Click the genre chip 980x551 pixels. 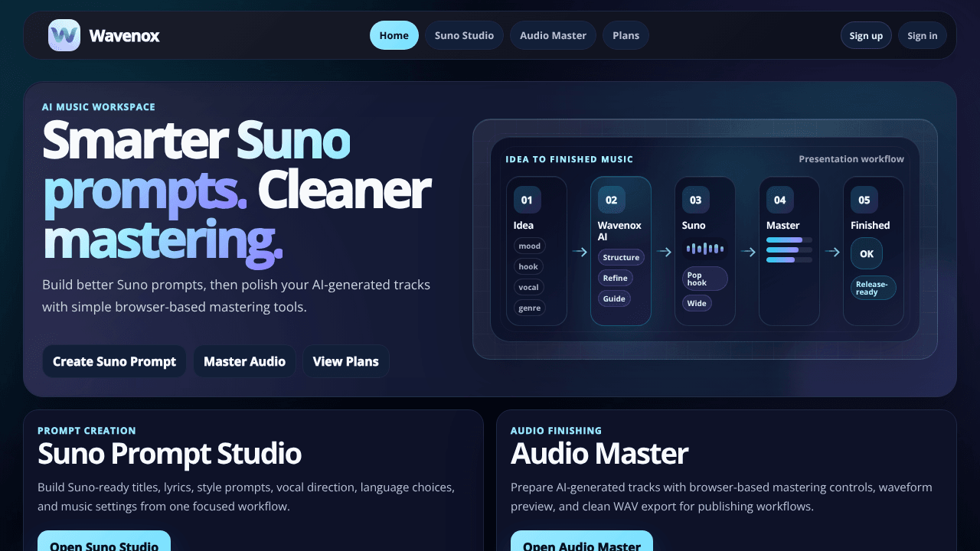[529, 308]
